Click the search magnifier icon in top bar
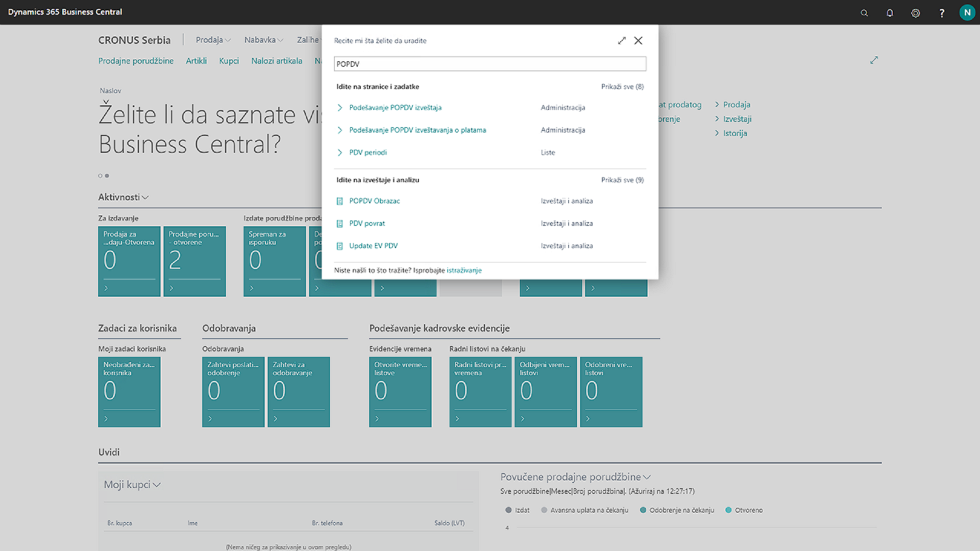Viewport: 980px width, 551px height. click(x=864, y=13)
